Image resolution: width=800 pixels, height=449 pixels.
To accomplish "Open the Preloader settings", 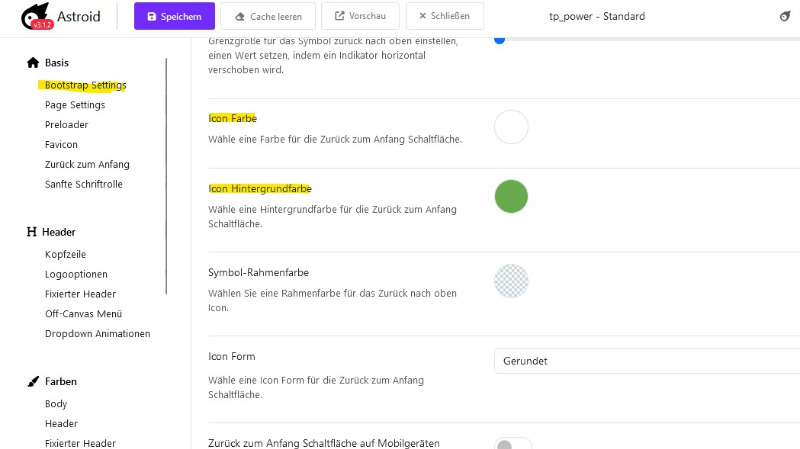I will pos(66,125).
